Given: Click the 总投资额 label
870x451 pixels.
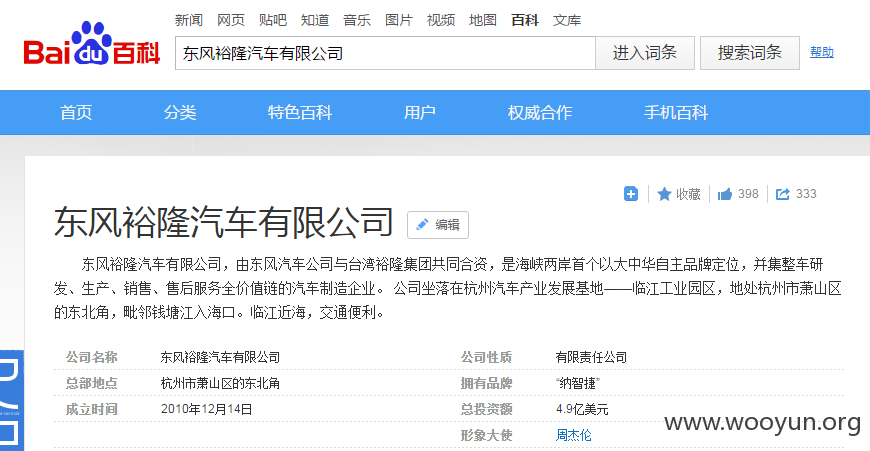Looking at the screenshot, I should (486, 409).
